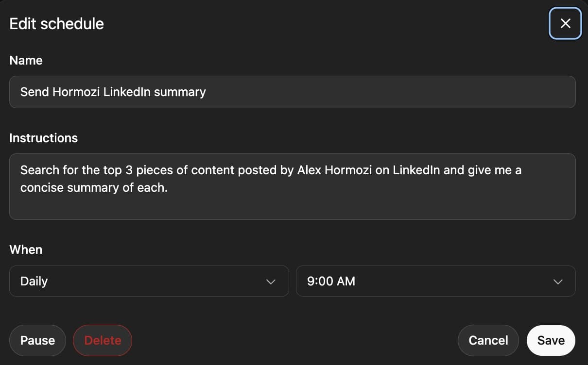
Task: Click the "When" section label
Action: [26, 250]
